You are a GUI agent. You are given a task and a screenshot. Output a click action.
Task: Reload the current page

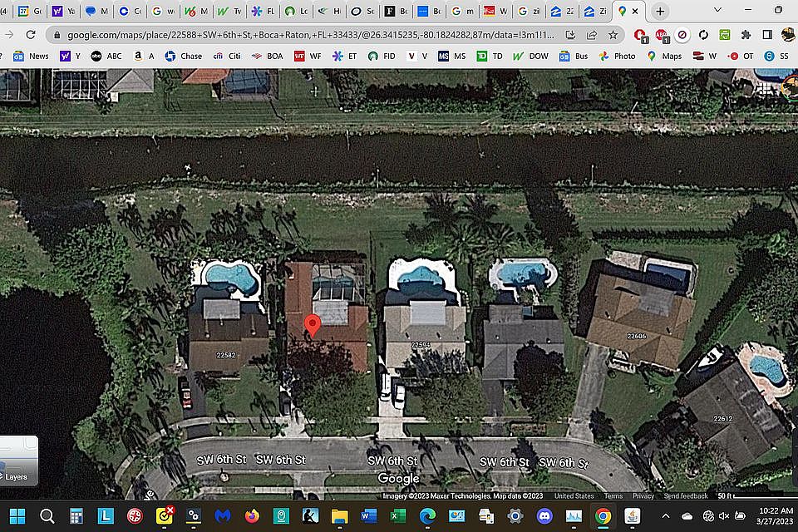click(x=31, y=35)
